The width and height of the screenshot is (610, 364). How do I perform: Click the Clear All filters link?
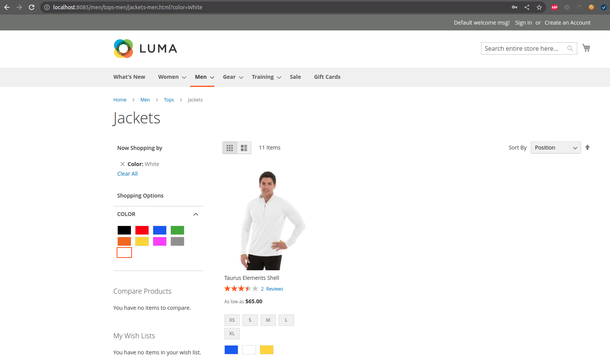pyautogui.click(x=127, y=174)
